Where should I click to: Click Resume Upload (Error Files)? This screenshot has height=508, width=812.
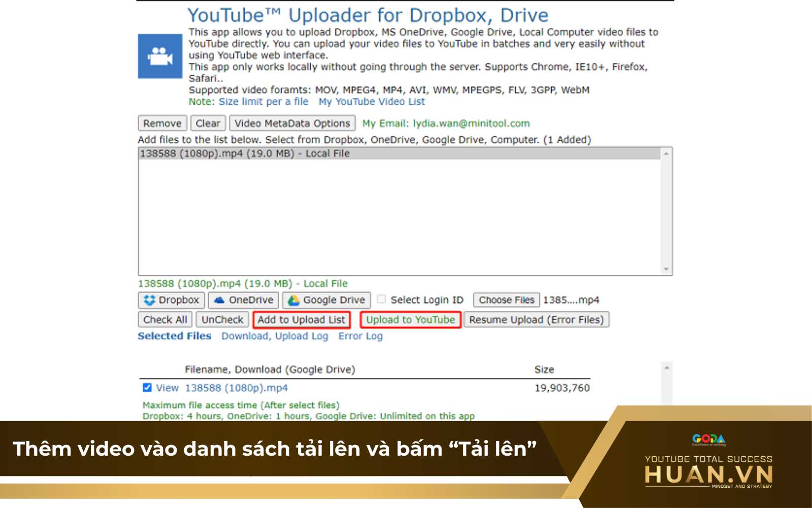[536, 320]
